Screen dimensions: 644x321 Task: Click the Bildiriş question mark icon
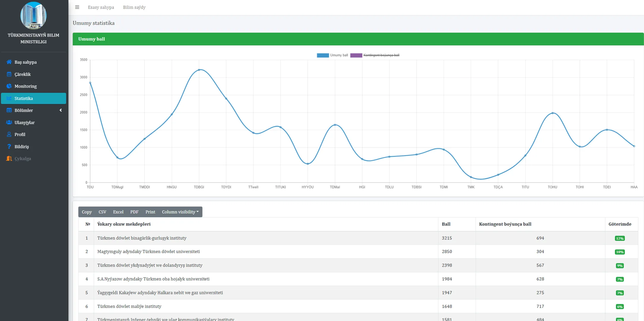click(9, 147)
